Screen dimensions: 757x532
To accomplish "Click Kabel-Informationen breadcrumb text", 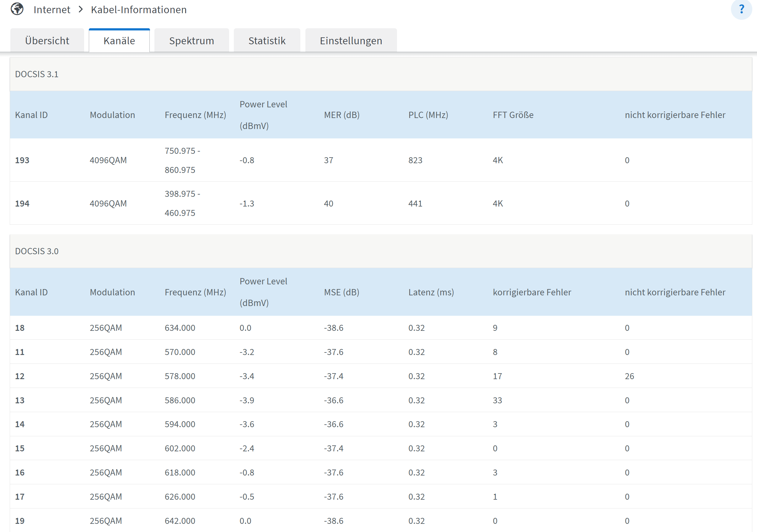I will point(138,9).
